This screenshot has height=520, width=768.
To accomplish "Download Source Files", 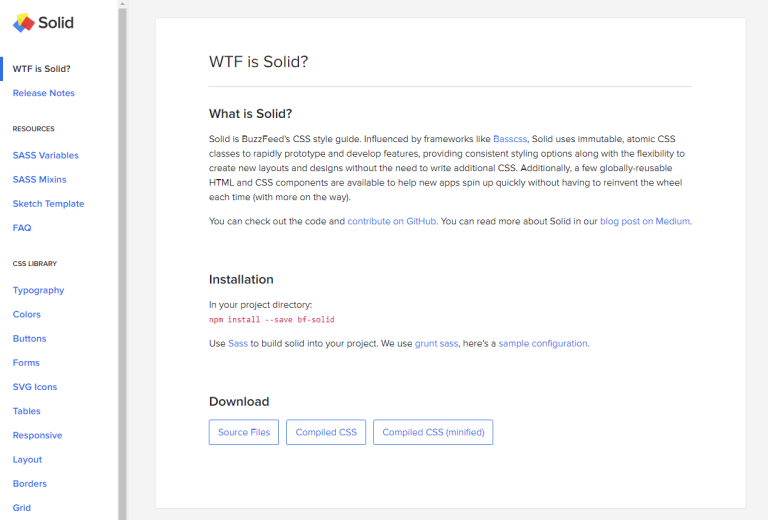I will tap(244, 432).
